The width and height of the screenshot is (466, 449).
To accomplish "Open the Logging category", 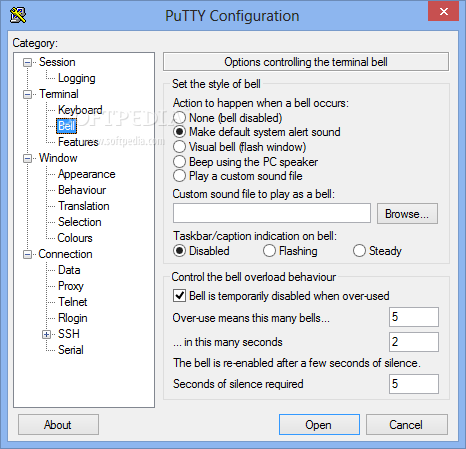I will 77,78.
